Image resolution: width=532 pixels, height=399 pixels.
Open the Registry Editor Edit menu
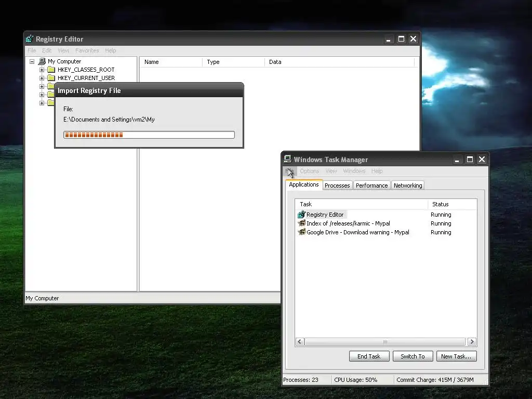[x=47, y=50]
